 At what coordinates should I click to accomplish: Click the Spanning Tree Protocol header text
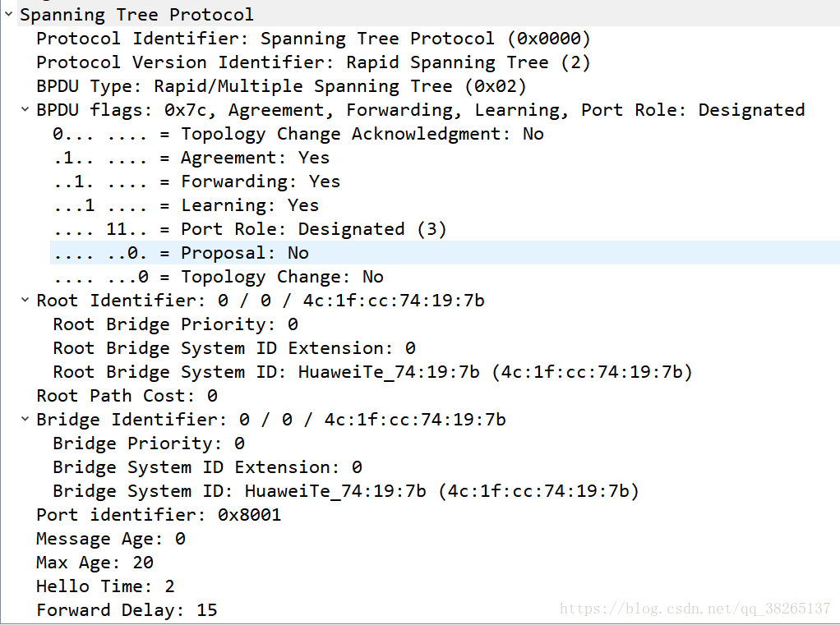136,15
